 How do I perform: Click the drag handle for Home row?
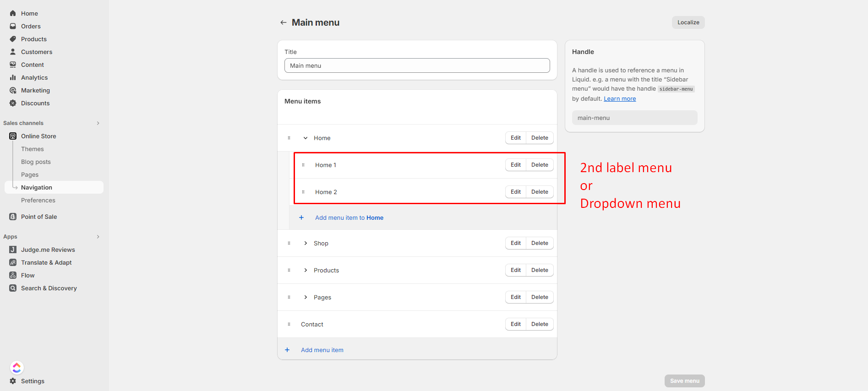[289, 138]
